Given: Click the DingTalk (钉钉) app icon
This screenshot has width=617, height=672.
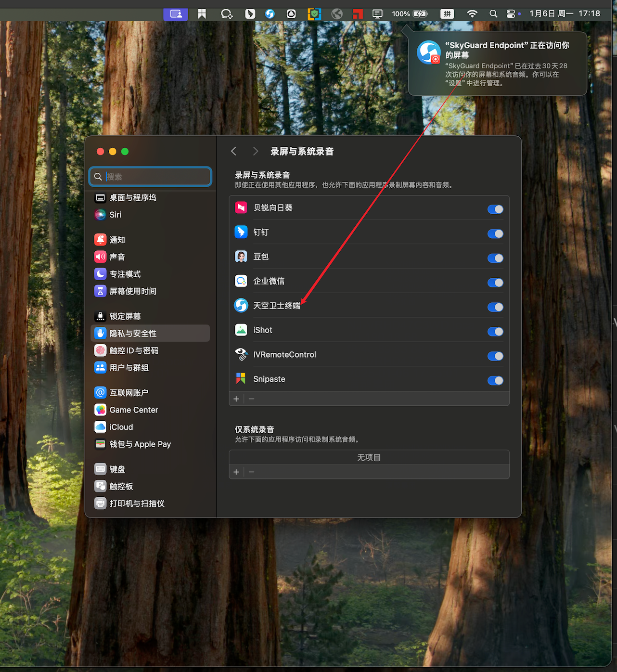Looking at the screenshot, I should (241, 232).
